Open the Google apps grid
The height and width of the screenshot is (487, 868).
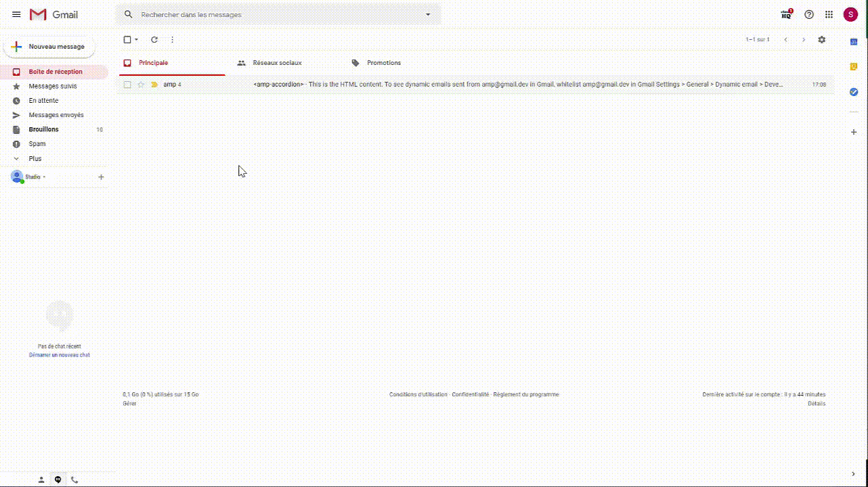coord(829,14)
